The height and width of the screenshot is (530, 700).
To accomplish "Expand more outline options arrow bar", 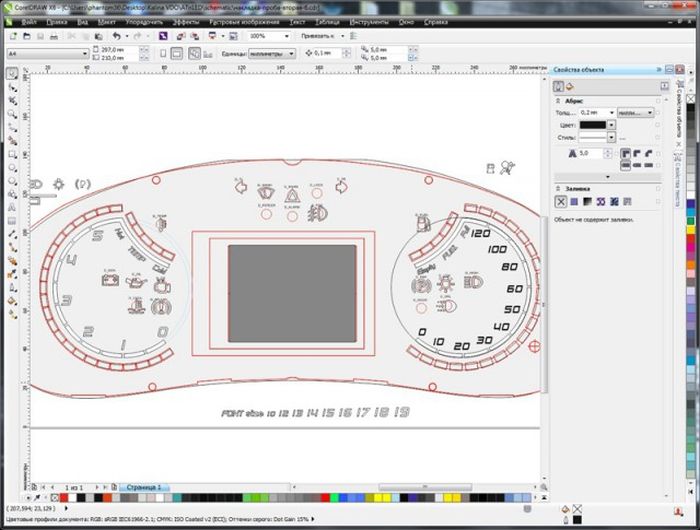I will (x=608, y=176).
